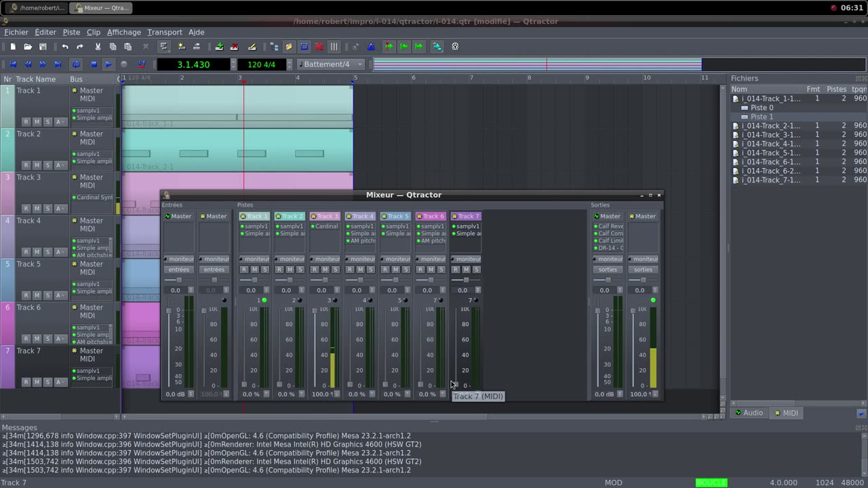Open the Affichage menu
This screenshot has width=868, height=488.
click(124, 32)
